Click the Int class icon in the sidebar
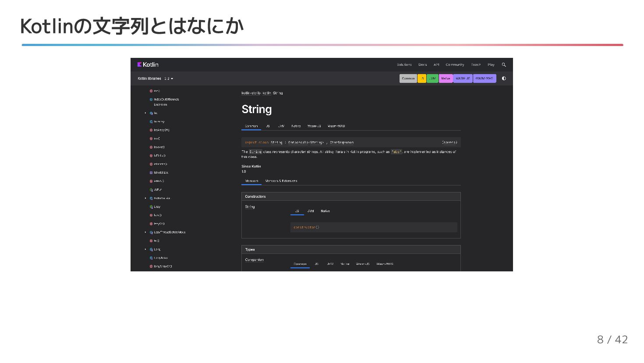Screen dimensions: 644x363 tap(151, 113)
